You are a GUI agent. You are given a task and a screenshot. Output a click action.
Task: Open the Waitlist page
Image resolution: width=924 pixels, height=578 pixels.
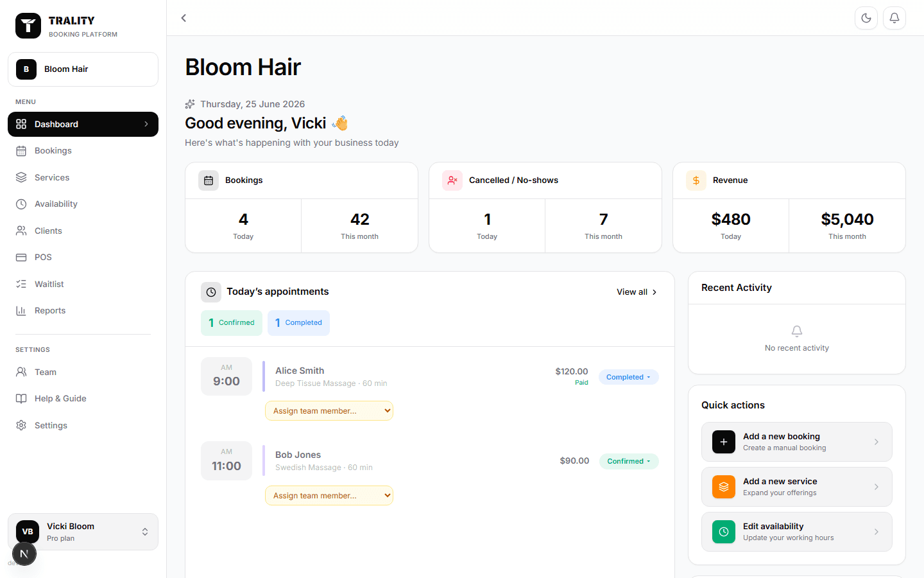coord(83,284)
